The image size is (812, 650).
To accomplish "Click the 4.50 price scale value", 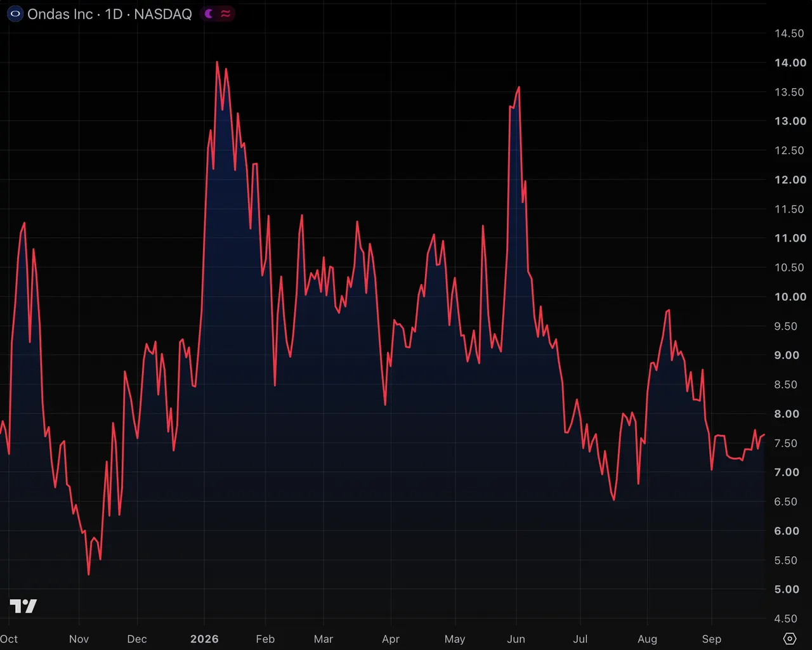I will (x=787, y=618).
